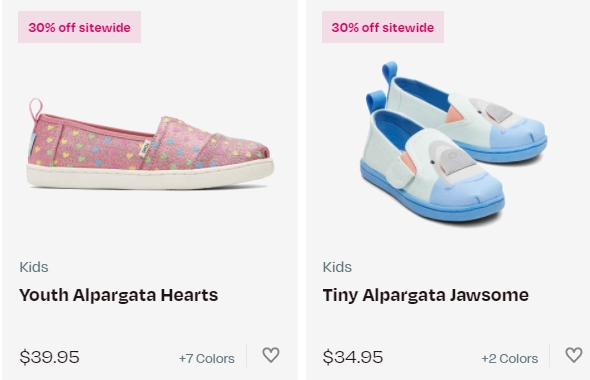
Task: Click the $39.95 price
Action: (x=49, y=357)
